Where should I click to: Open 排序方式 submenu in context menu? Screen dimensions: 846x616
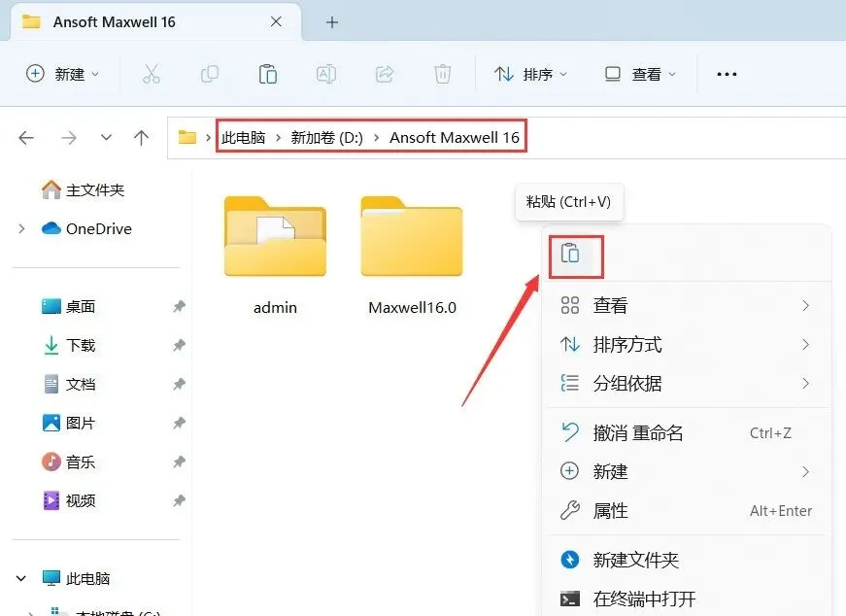(x=687, y=345)
